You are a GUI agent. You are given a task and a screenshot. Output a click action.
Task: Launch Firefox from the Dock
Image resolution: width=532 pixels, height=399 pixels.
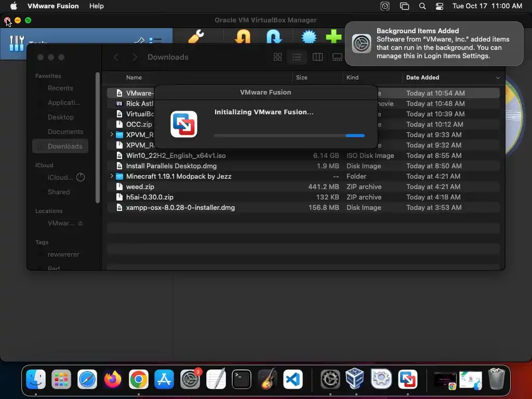click(113, 379)
